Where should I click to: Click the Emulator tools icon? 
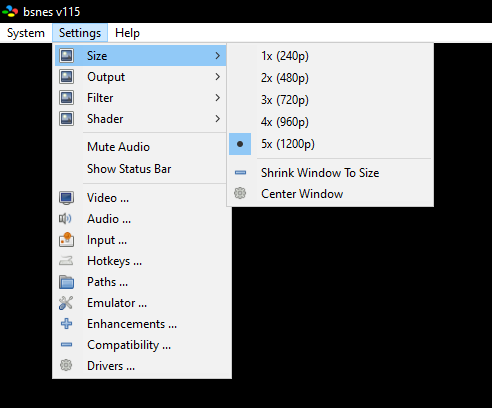point(66,303)
